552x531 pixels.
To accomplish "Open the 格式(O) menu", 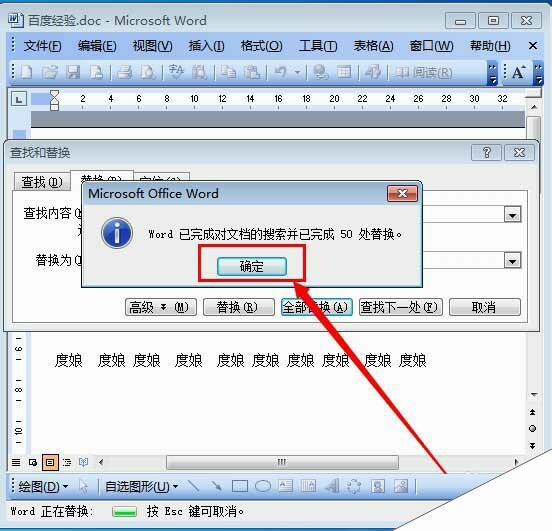I will (262, 46).
